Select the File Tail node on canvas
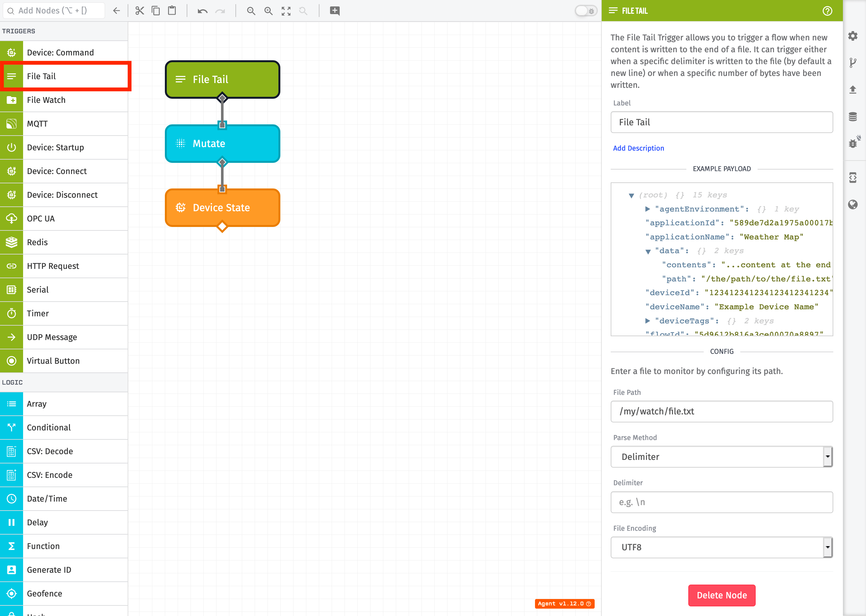866x616 pixels. click(x=222, y=79)
